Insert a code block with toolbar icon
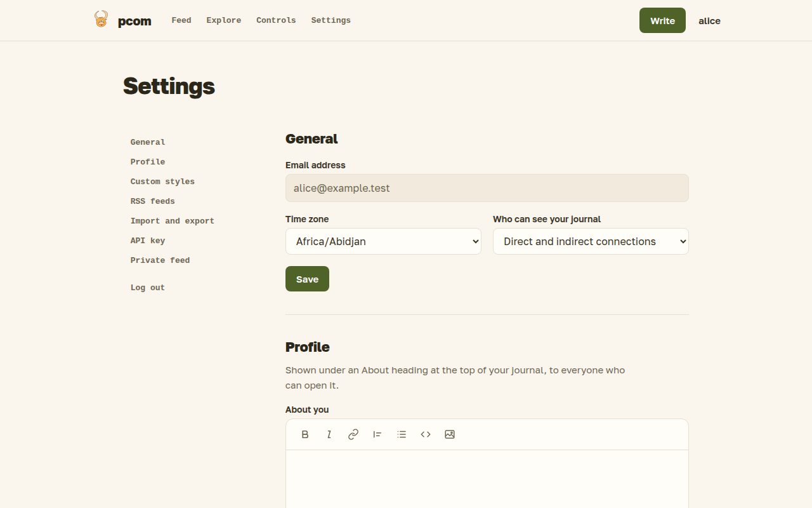 coord(426,434)
